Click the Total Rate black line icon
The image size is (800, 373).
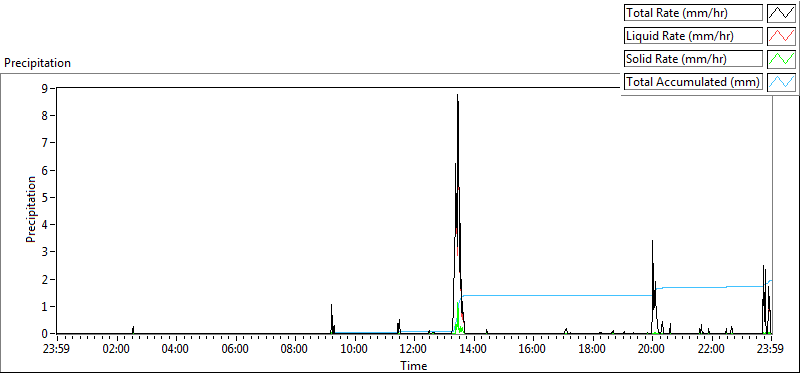(x=782, y=13)
